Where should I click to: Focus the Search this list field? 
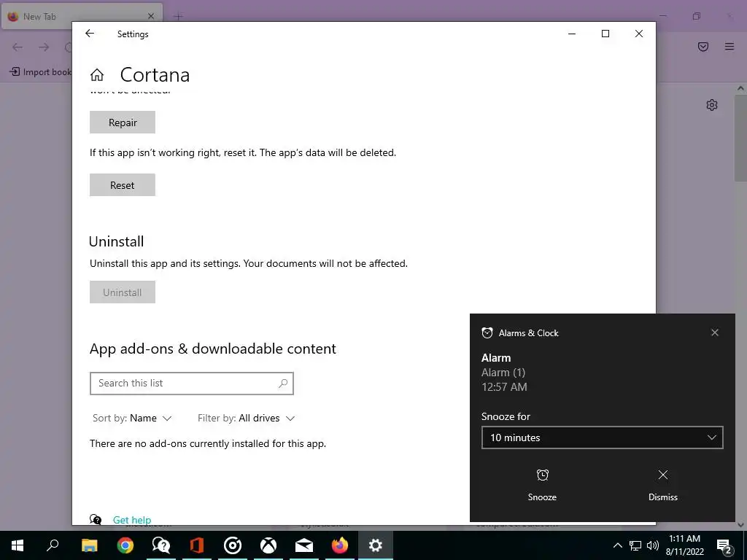[x=192, y=384]
